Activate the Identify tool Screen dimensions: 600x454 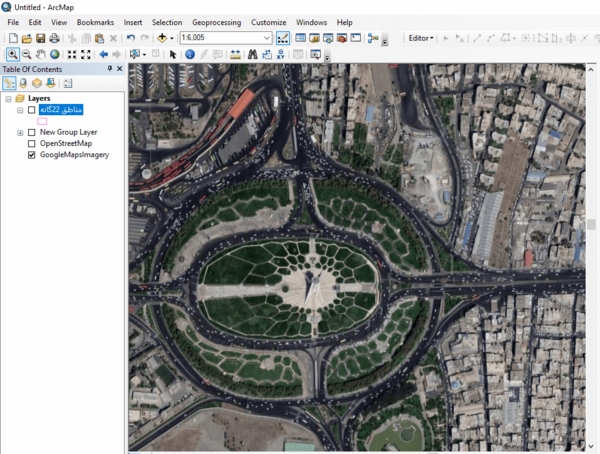190,54
